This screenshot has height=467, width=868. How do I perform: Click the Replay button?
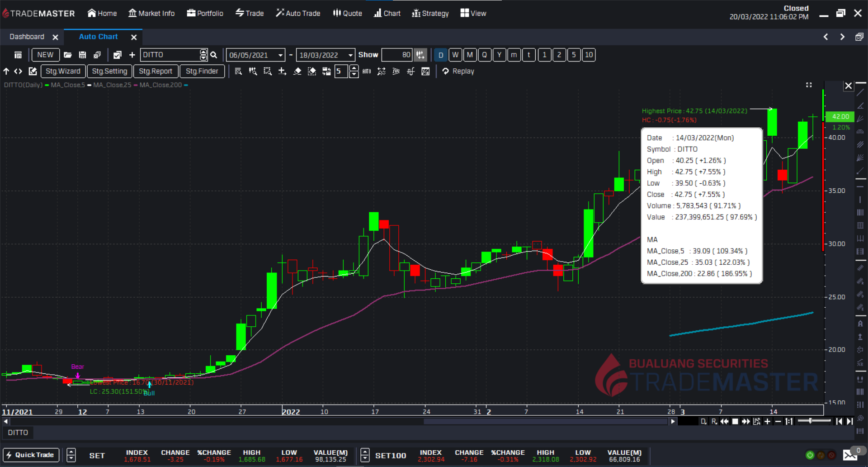(458, 71)
